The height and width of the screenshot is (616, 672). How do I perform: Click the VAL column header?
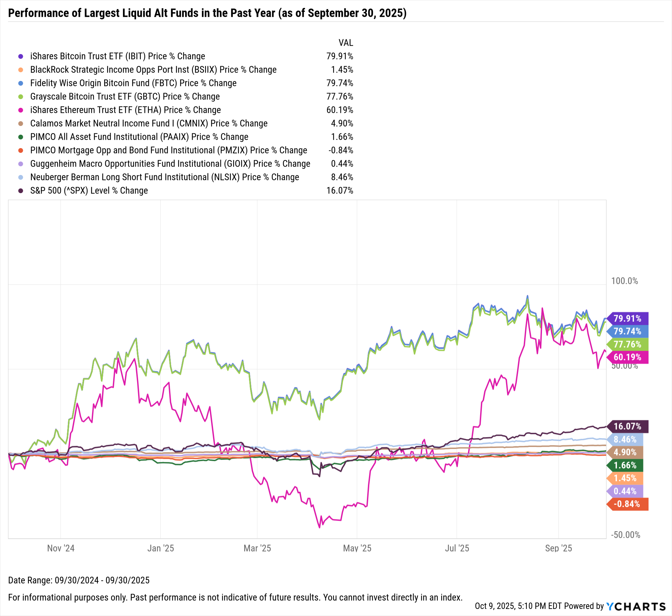click(x=346, y=43)
